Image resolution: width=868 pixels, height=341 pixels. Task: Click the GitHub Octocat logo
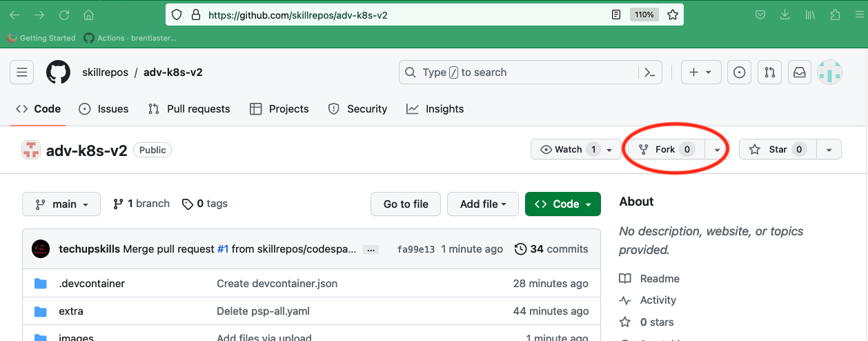pos(58,72)
